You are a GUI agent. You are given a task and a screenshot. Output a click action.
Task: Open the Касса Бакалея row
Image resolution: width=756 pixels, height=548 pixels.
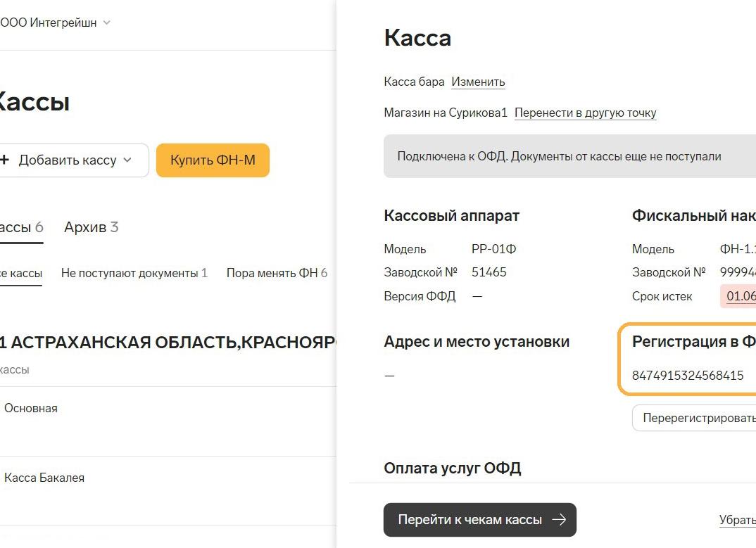pos(168,490)
